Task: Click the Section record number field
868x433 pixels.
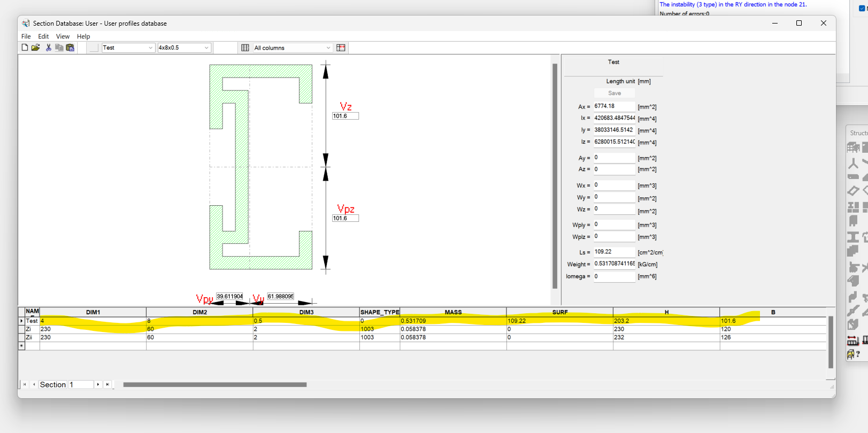Action: tap(80, 384)
